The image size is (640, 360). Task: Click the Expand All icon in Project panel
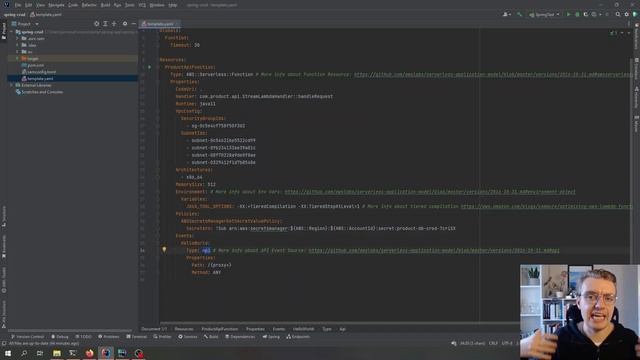pyautogui.click(x=105, y=24)
